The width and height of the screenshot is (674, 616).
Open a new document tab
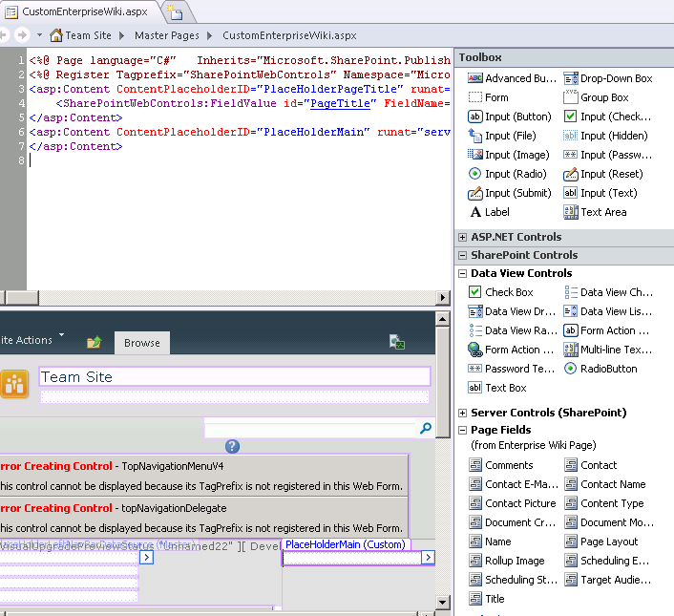point(176,13)
